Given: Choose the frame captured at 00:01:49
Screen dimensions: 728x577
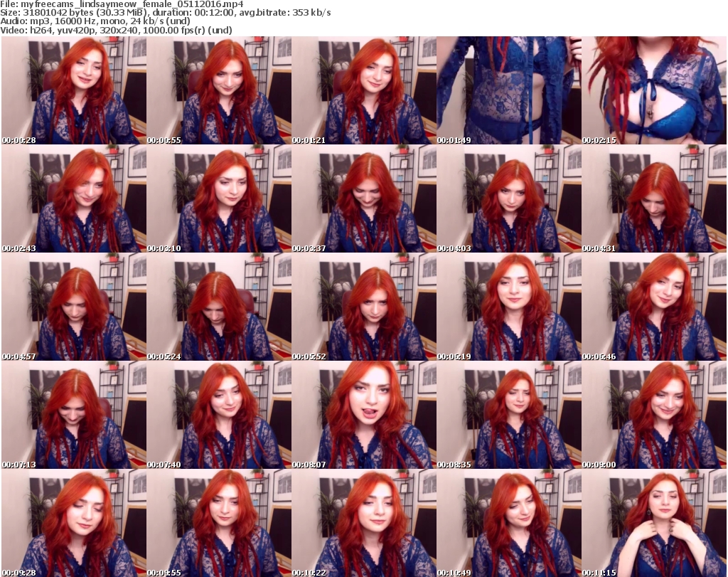Looking at the screenshot, I should coord(509,90).
